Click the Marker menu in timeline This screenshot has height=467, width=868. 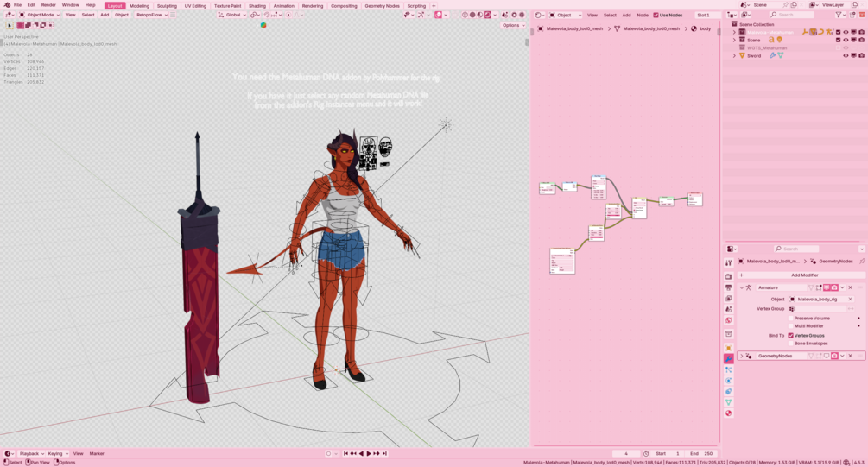pyautogui.click(x=97, y=454)
